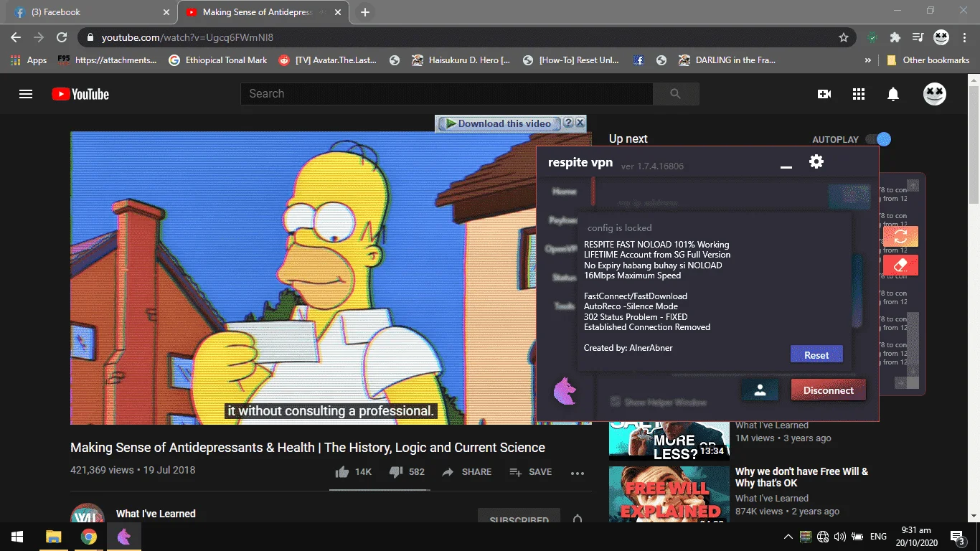Open the [How-To] Reset Unl... bookmark
The width and height of the screenshot is (980, 551).
571,60
